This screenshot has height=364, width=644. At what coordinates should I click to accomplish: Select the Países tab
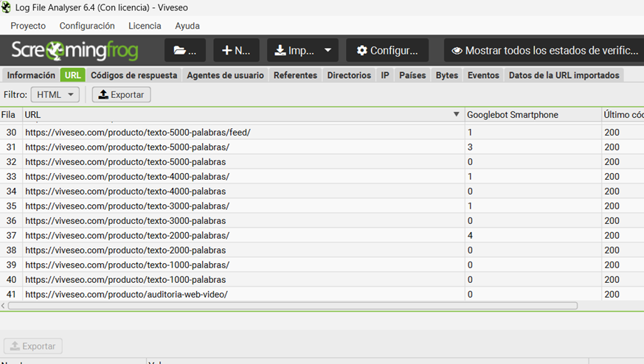(412, 75)
